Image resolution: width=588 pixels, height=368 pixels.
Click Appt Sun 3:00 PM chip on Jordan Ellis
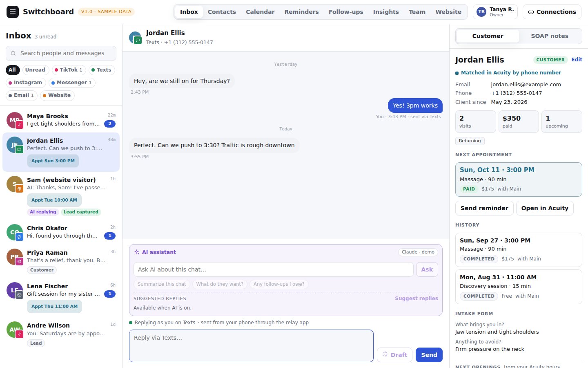tap(53, 161)
